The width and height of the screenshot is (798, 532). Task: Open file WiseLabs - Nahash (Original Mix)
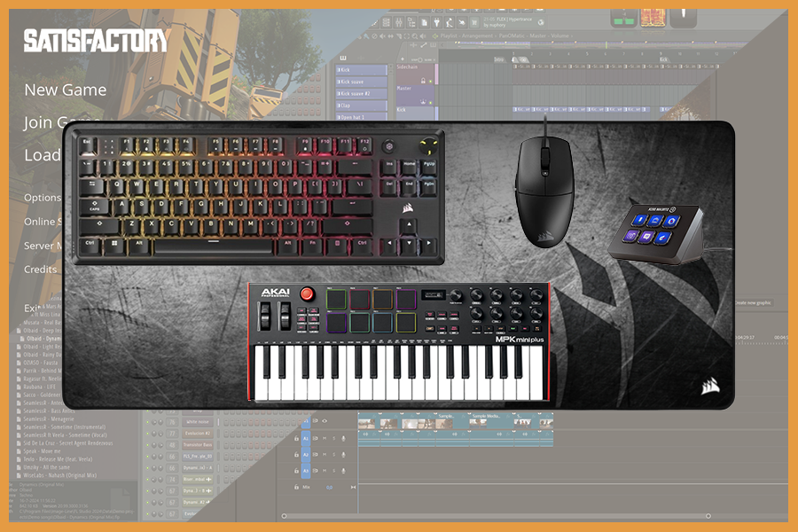click(x=58, y=475)
